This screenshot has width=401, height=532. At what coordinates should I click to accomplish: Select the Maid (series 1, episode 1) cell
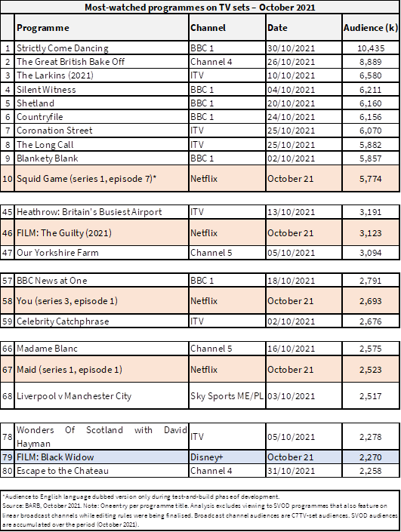(x=101, y=369)
